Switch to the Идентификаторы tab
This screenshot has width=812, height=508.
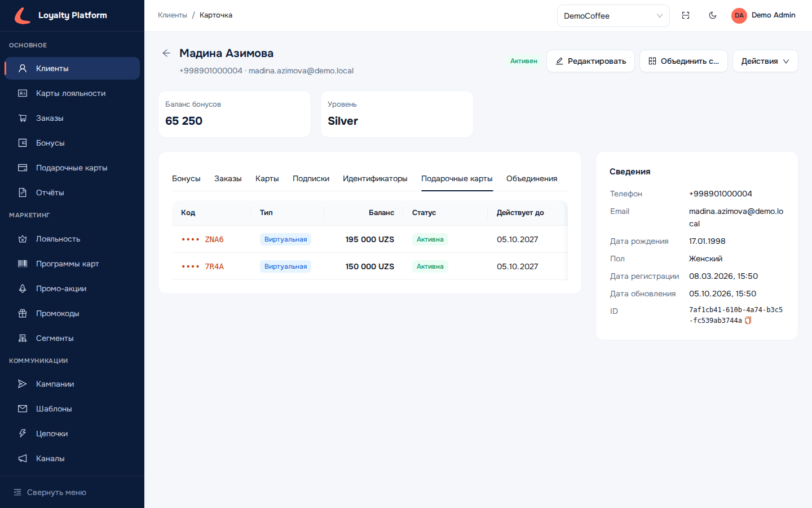pyautogui.click(x=375, y=178)
